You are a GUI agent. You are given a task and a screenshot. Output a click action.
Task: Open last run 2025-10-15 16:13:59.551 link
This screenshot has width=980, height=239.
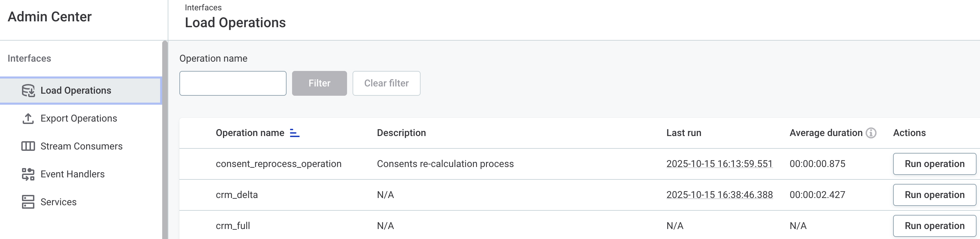coord(719,164)
